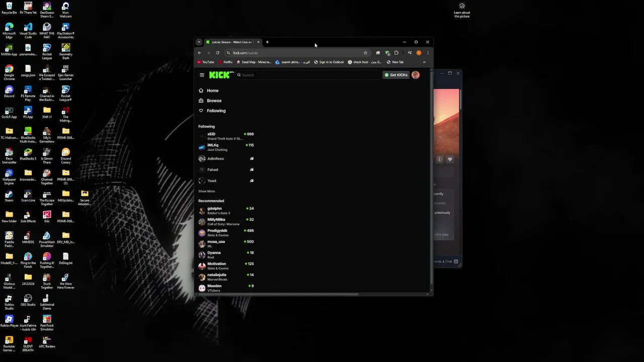This screenshot has height=362, width=644.
Task: Select the Visual Studio Code desktop icon
Action: [x=28, y=31]
